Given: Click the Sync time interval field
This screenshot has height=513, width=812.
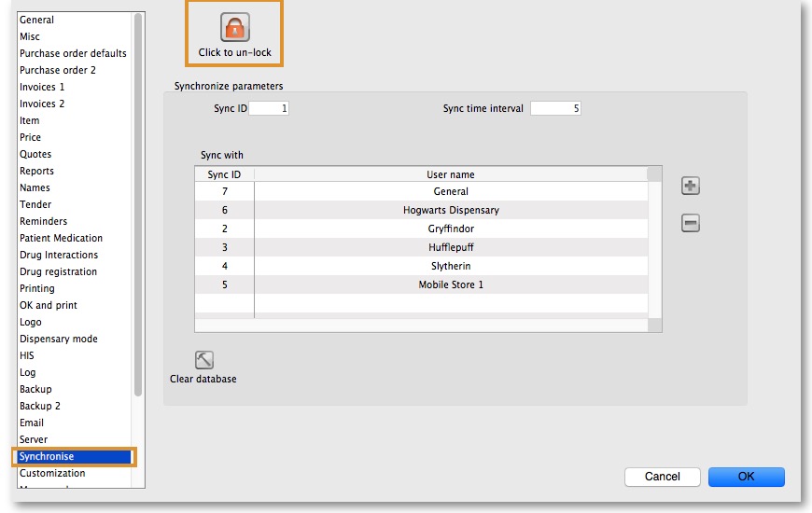Looking at the screenshot, I should [x=556, y=109].
